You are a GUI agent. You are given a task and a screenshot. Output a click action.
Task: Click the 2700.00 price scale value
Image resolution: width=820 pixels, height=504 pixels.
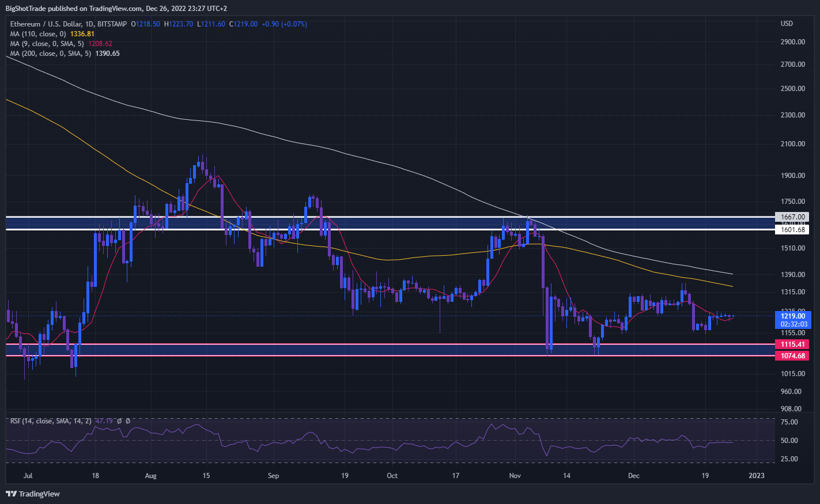(x=793, y=65)
